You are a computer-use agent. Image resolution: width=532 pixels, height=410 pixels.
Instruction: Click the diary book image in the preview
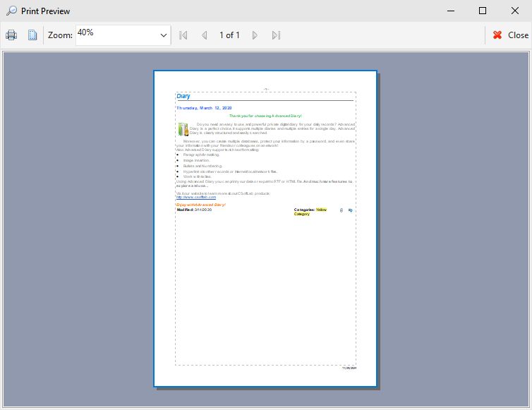tap(183, 129)
